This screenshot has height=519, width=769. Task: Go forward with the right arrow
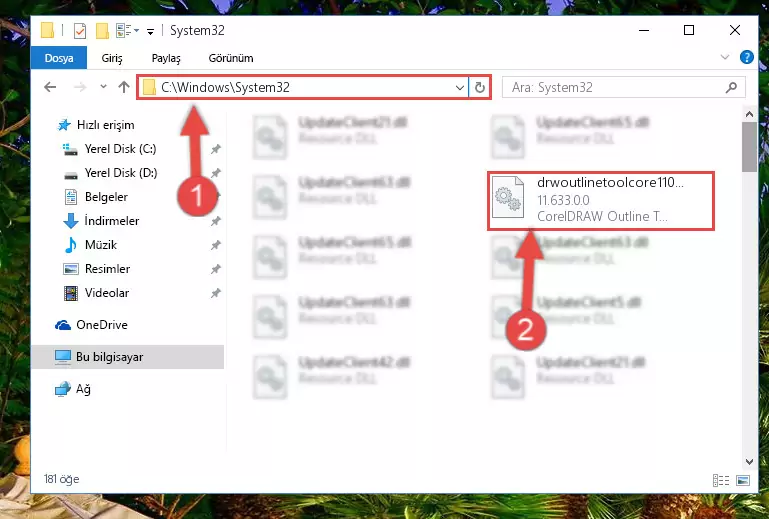(79, 87)
